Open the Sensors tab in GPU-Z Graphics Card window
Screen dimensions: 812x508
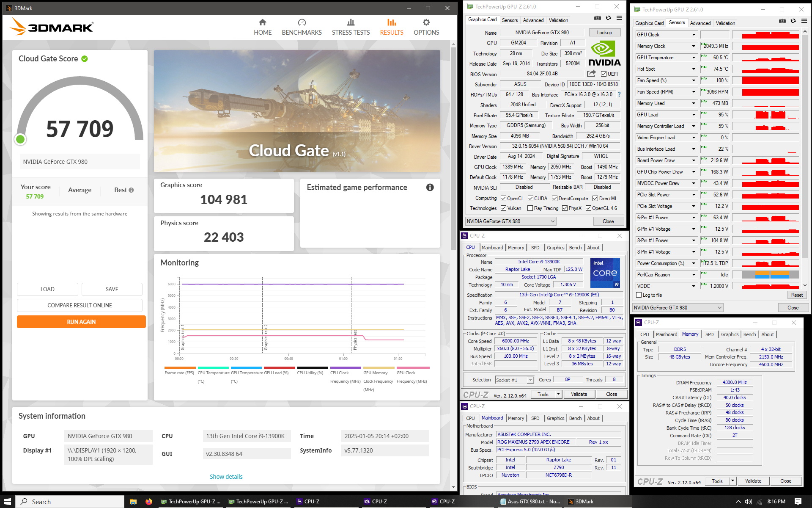pyautogui.click(x=510, y=20)
